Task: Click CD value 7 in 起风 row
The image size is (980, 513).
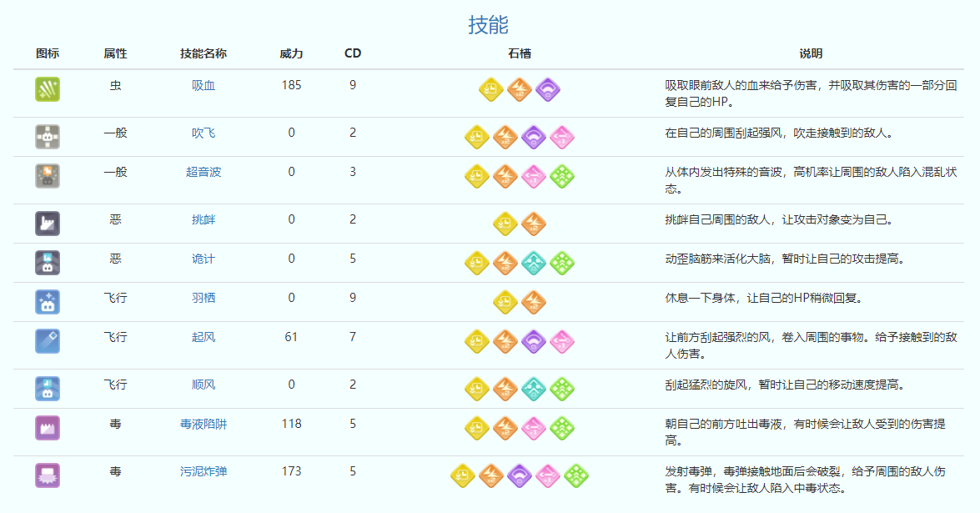Action: click(x=353, y=338)
